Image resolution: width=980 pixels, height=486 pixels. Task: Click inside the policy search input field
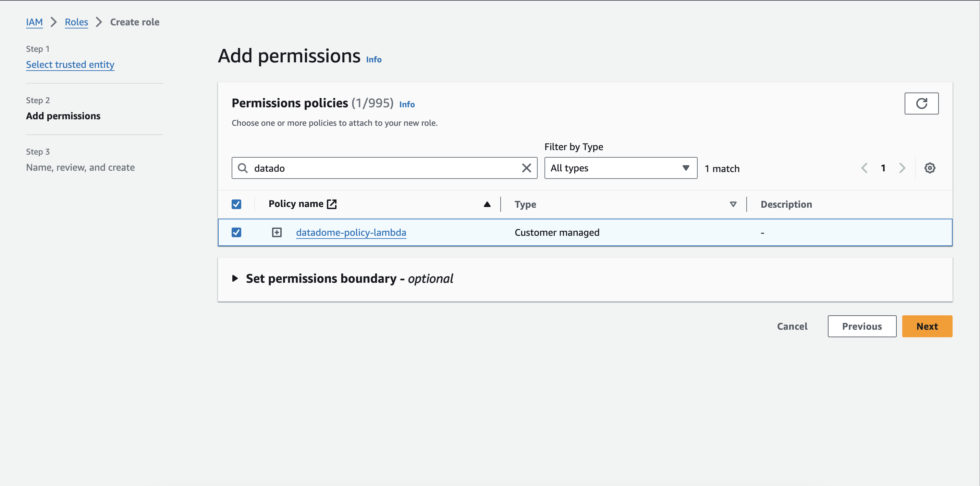(x=384, y=168)
